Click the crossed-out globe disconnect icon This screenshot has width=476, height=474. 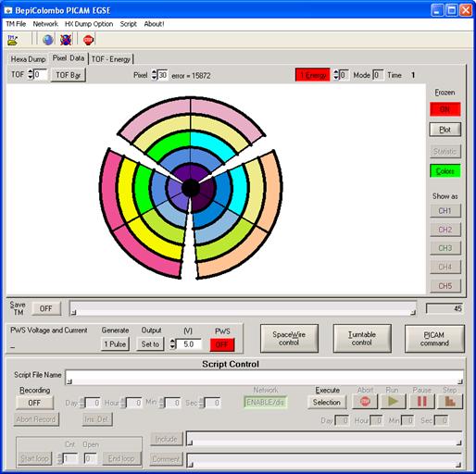tap(66, 40)
